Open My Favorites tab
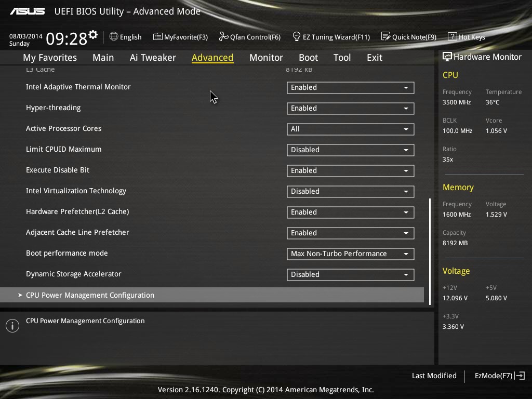Viewport: 532px width, 399px height. coord(50,58)
